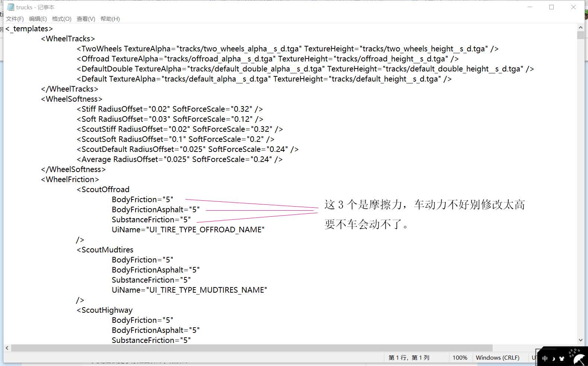Click the vertical scrollbar thumb
This screenshot has width=588, height=366.
581,35
